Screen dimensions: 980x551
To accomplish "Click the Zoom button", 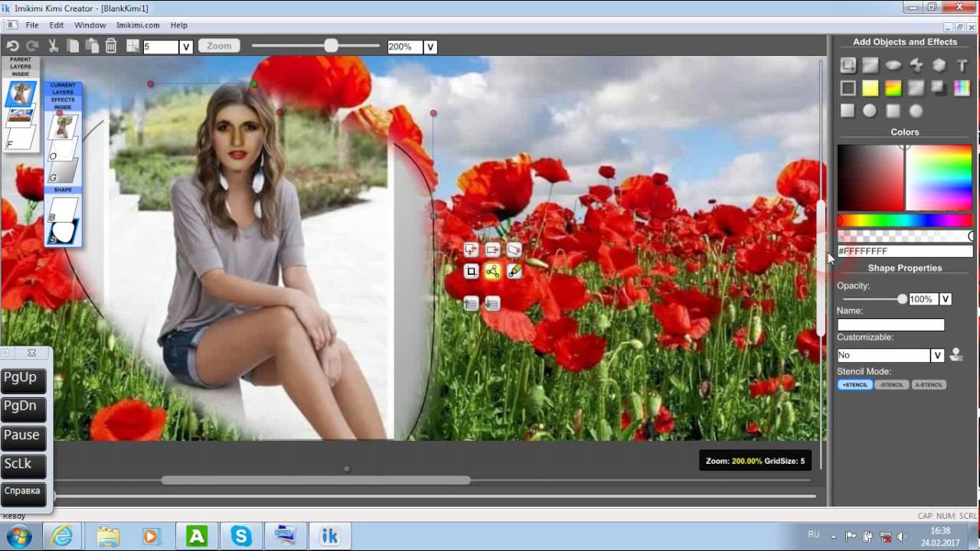I will [218, 46].
